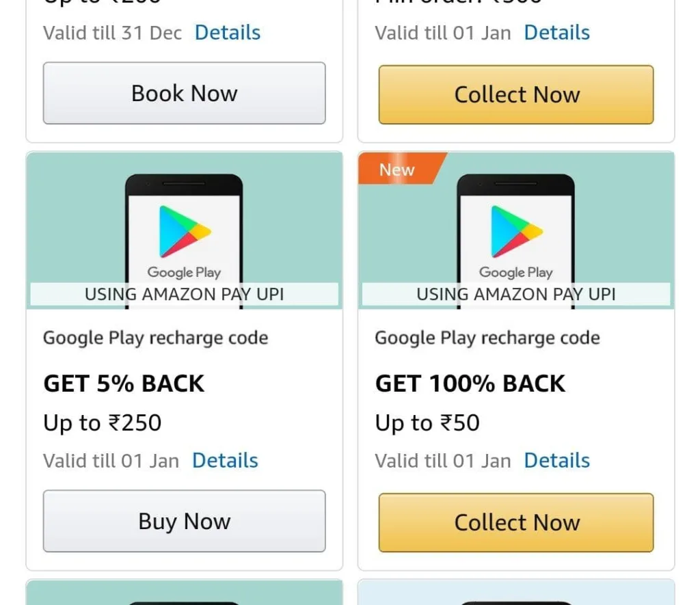Open Details for the offer valid till 31 Dec
Image resolution: width=700 pixels, height=605 pixels.
[x=228, y=32]
